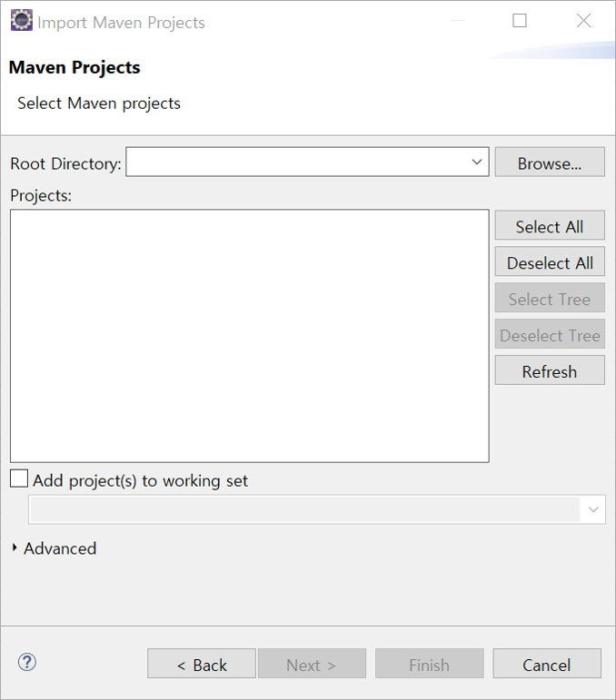
Task: Click the Finish button
Action: pyautogui.click(x=429, y=664)
